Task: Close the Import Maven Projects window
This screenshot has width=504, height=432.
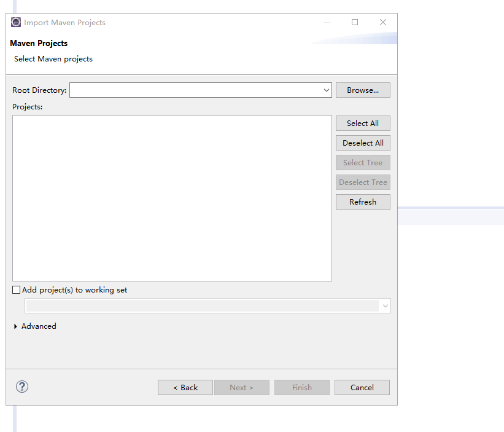Action: pyautogui.click(x=383, y=22)
